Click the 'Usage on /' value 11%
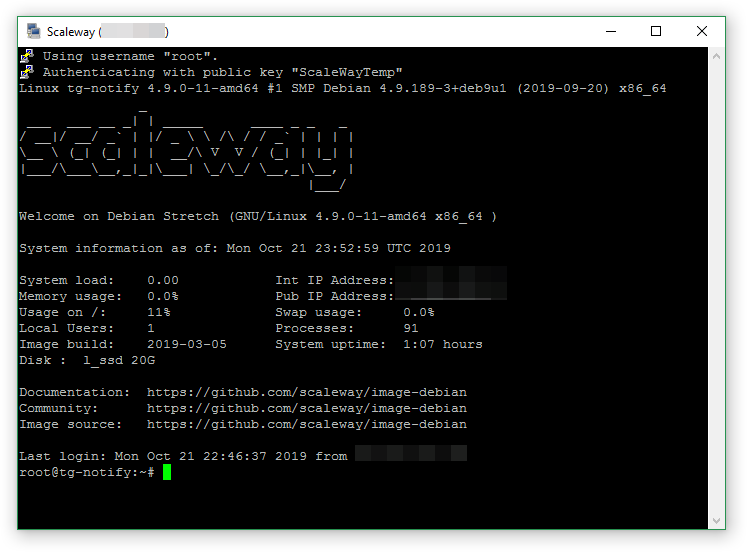Image resolution: width=747 pixels, height=552 pixels. coord(159,312)
